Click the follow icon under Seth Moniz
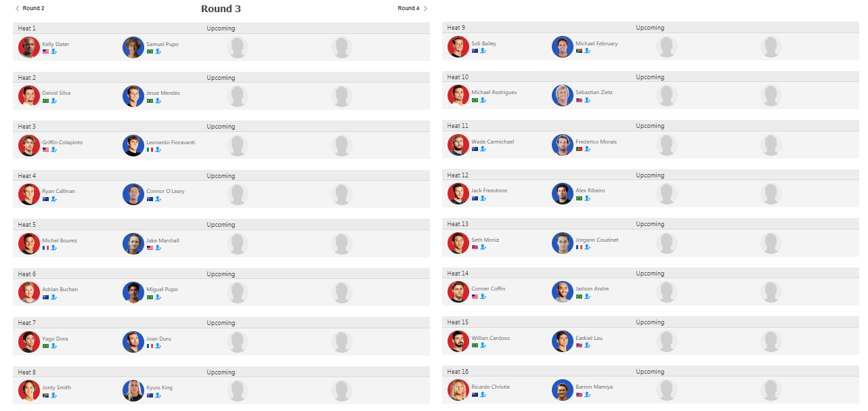The width and height of the screenshot is (868, 411). (x=483, y=247)
